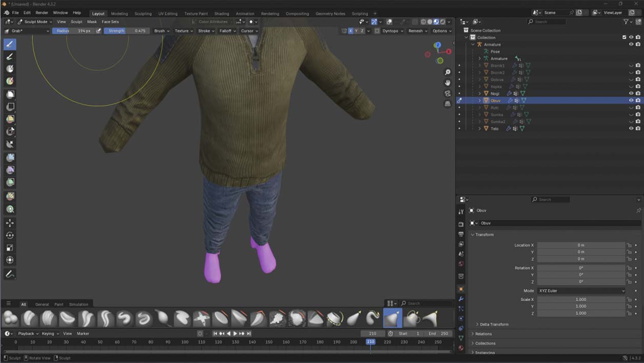
Task: Toggle the camera view icon
Action: click(x=448, y=93)
